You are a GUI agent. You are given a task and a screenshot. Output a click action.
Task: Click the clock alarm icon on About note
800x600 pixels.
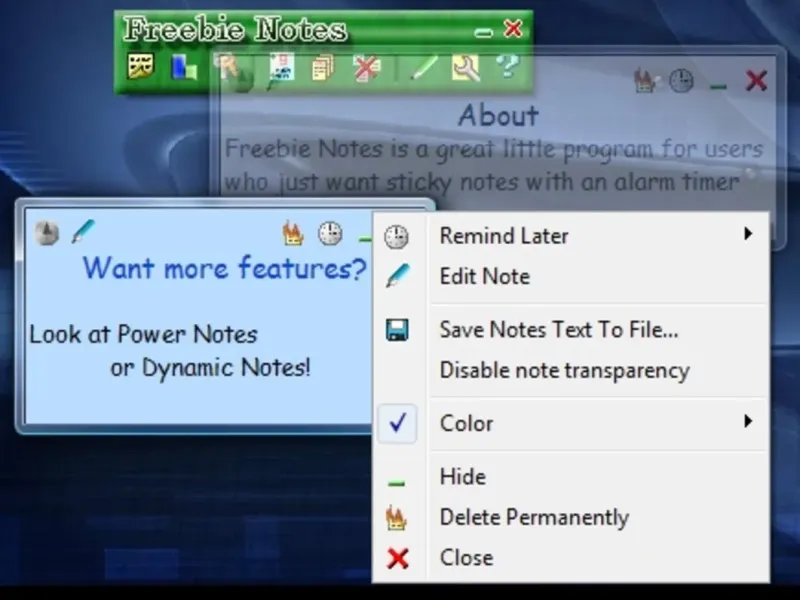tap(681, 81)
